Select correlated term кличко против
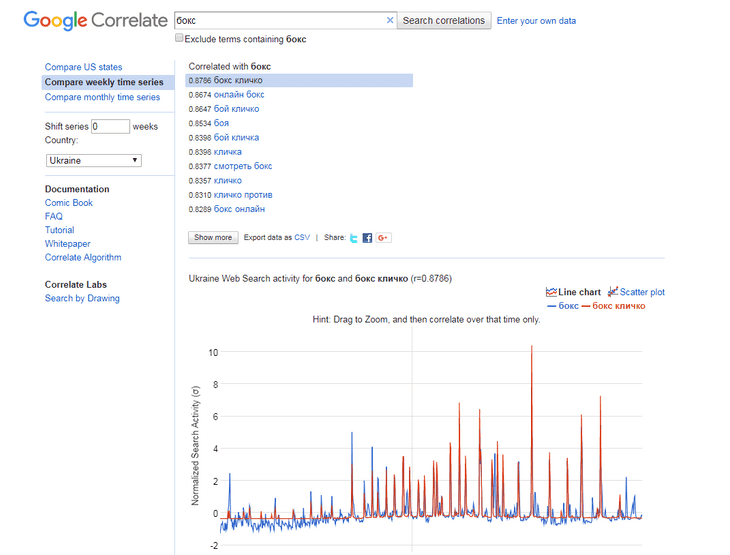Screen dimensions: 730x555 (243, 195)
